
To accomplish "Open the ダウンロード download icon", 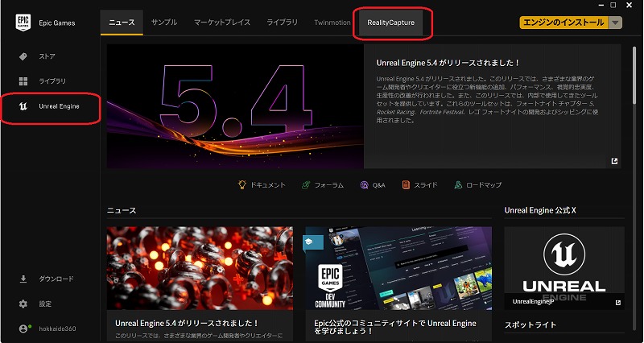I will point(23,279).
